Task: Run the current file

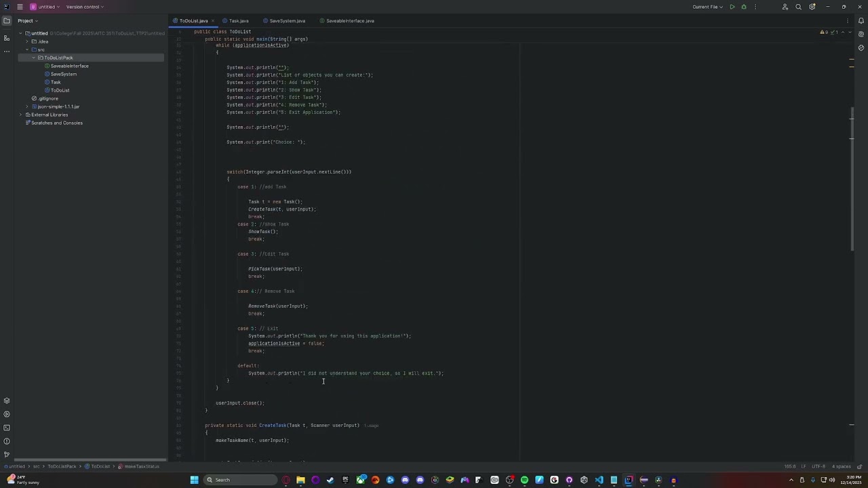Action: [x=732, y=7]
